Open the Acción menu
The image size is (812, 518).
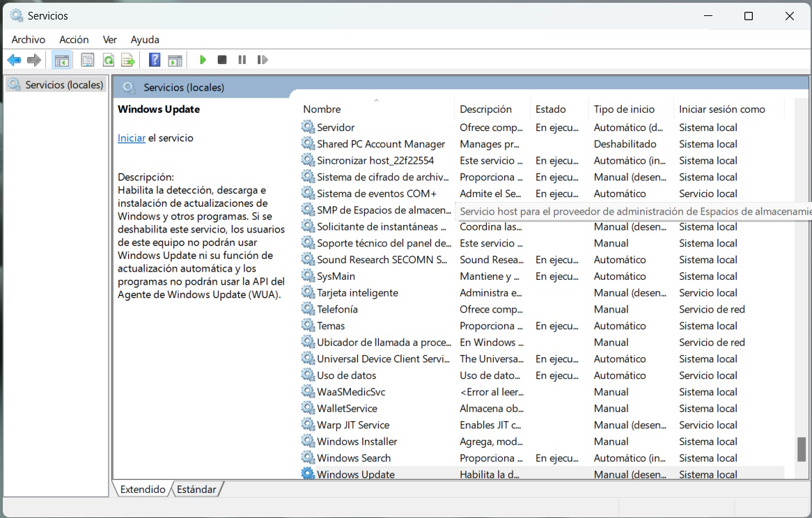coord(74,39)
